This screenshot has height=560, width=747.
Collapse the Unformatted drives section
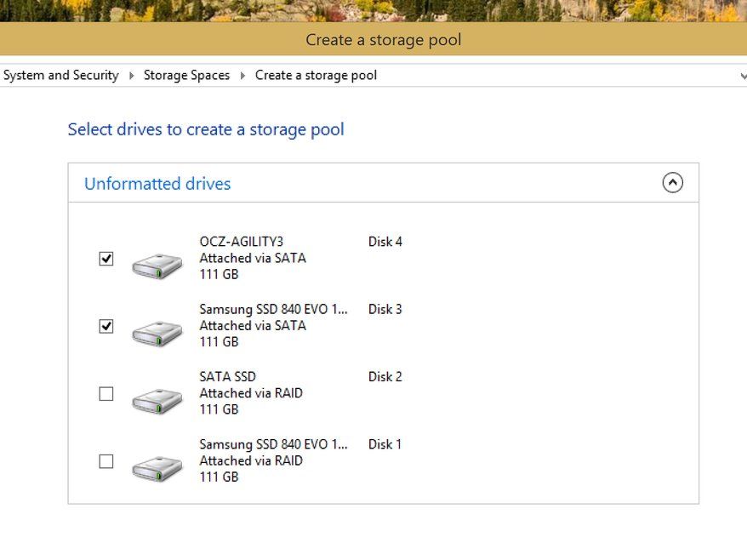click(x=672, y=183)
